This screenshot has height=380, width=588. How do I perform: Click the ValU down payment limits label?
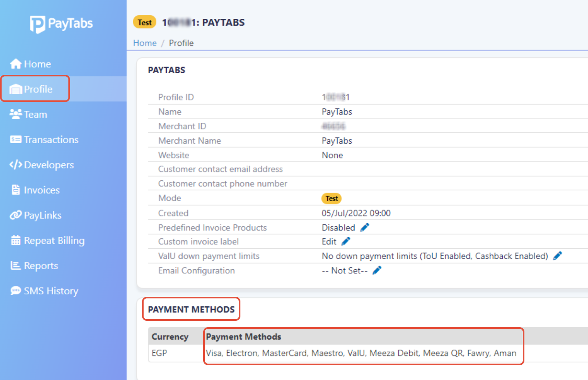209,256
